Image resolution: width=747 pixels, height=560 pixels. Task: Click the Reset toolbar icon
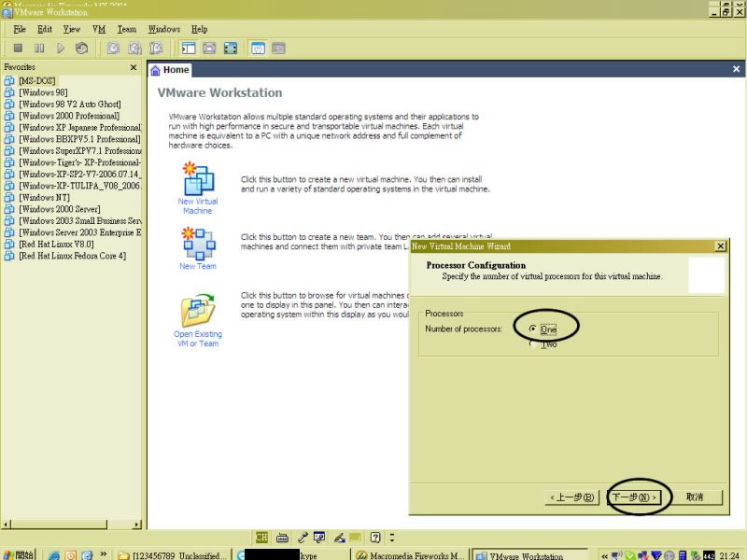(81, 48)
